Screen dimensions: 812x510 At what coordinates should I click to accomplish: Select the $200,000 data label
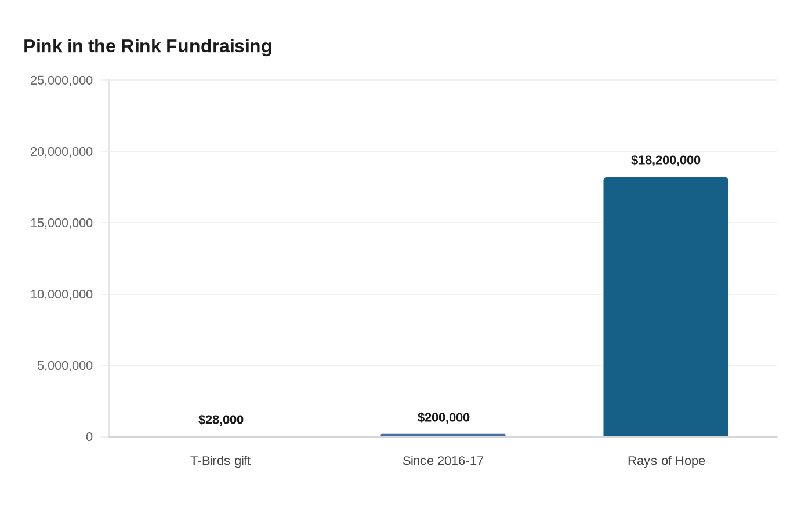pyautogui.click(x=444, y=417)
